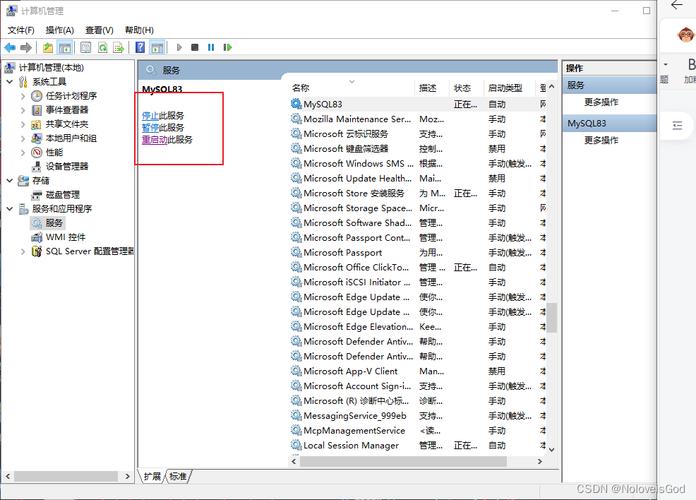Click the Refresh toolbar icon

[x=103, y=47]
